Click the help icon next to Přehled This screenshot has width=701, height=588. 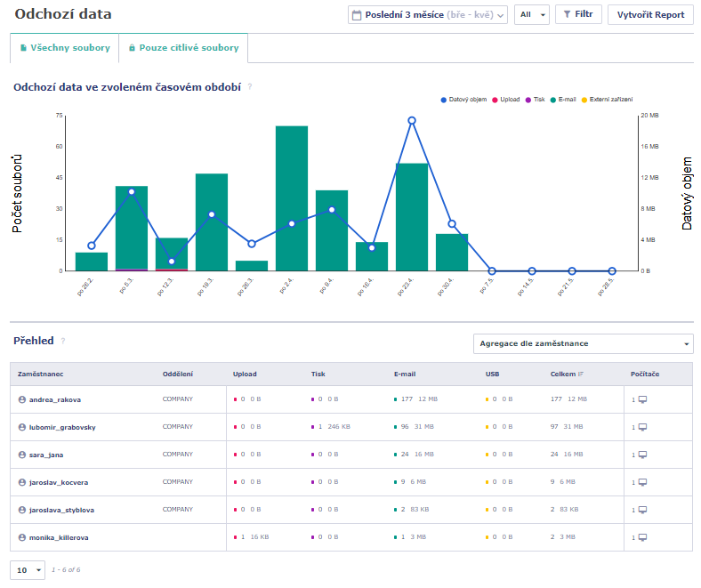pyautogui.click(x=63, y=342)
